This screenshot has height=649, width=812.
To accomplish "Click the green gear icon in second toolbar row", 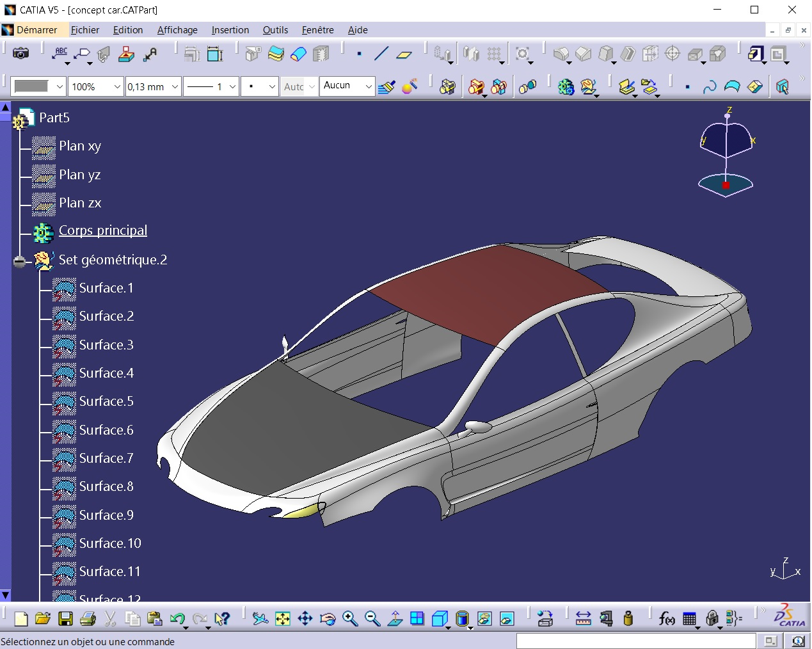I will coord(566,86).
